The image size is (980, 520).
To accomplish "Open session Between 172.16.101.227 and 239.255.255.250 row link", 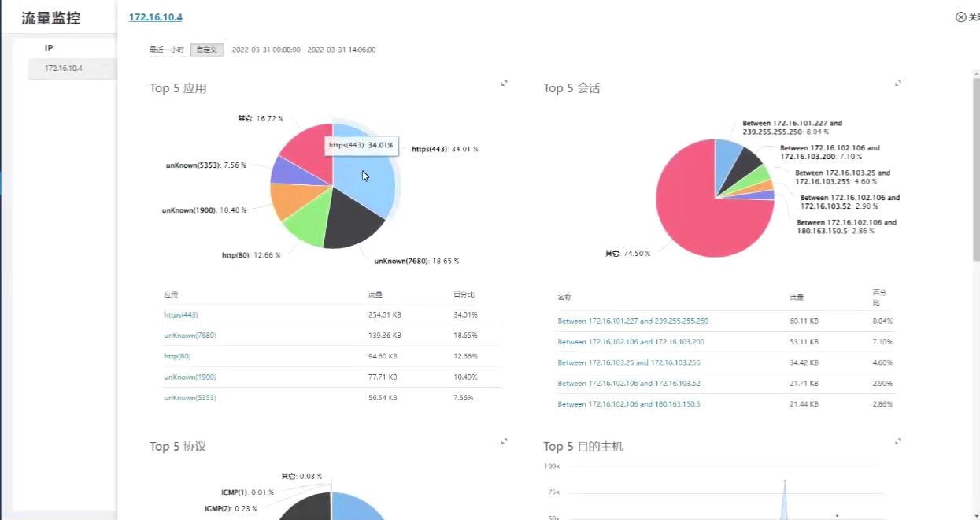I will click(633, 321).
